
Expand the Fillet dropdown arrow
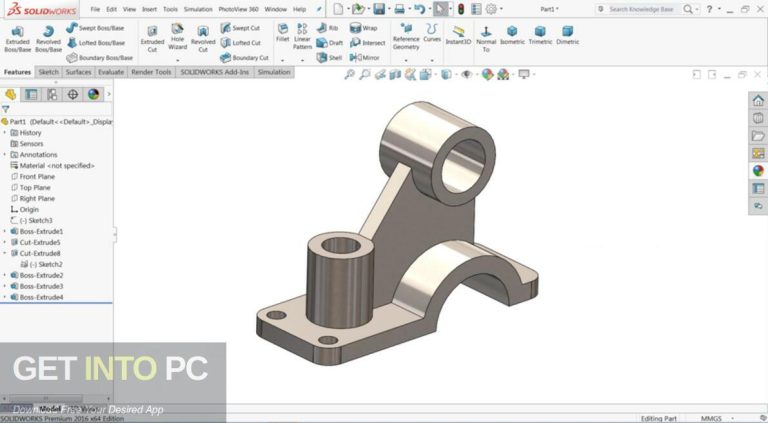[283, 61]
